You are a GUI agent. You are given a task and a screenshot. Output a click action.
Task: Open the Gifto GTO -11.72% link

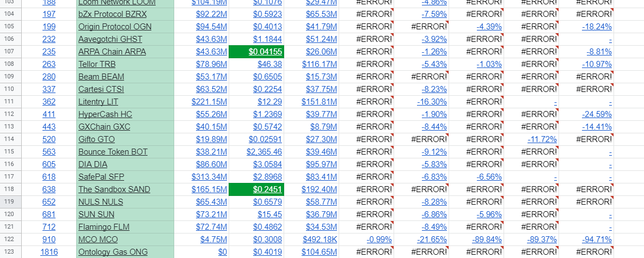tap(542, 139)
